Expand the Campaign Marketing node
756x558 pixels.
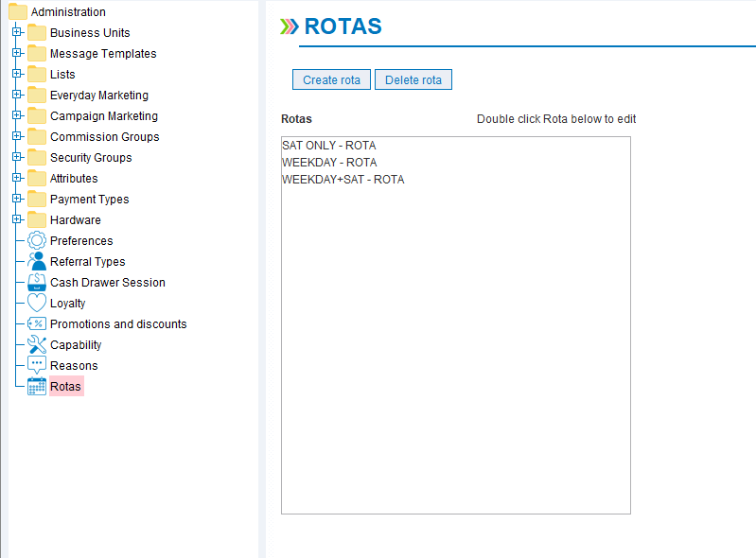(x=16, y=115)
